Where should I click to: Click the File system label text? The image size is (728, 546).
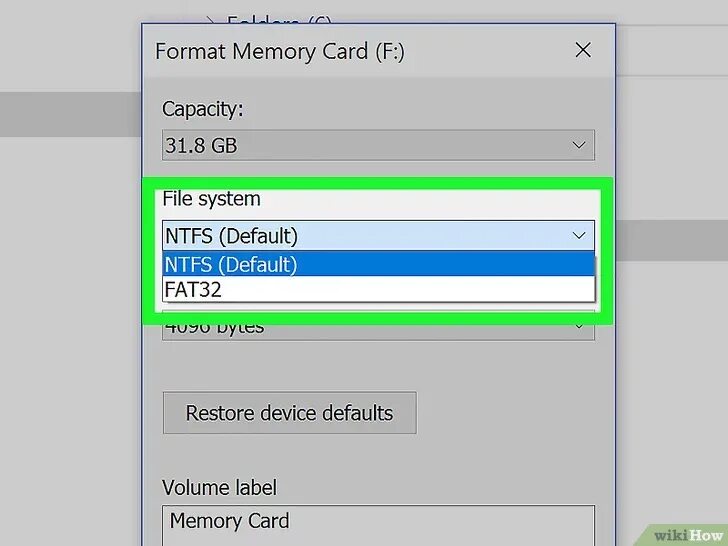(211, 199)
